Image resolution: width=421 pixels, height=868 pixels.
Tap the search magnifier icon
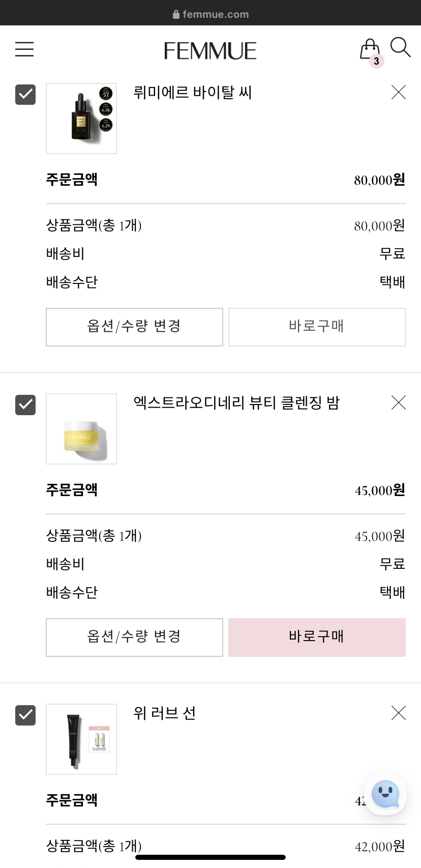pos(401,47)
